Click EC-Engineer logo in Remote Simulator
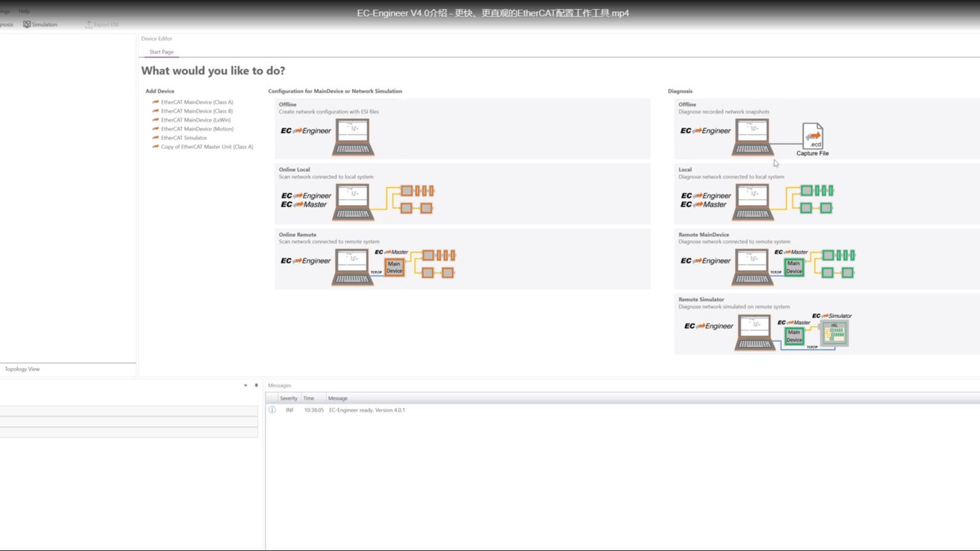980x551 pixels. coord(709,326)
